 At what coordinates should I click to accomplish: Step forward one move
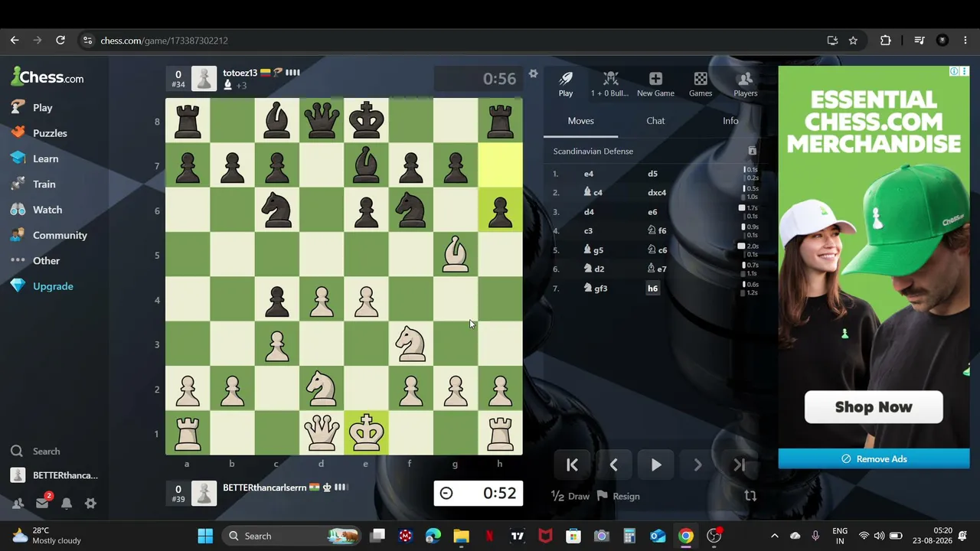(x=697, y=465)
